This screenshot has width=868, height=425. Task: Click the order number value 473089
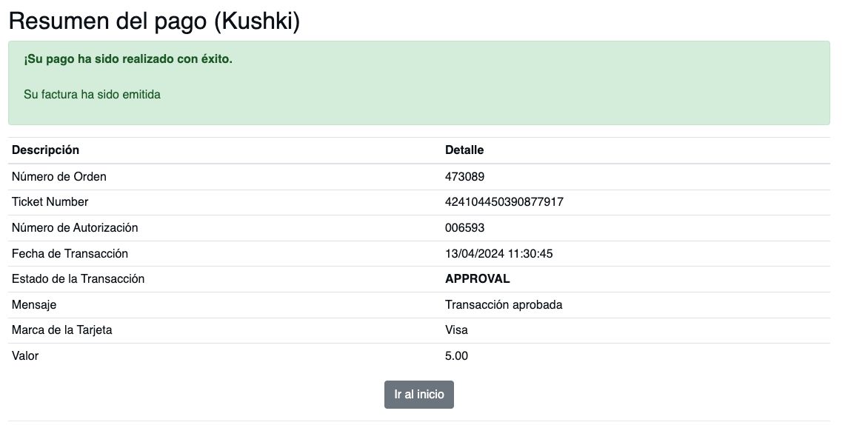(x=465, y=177)
